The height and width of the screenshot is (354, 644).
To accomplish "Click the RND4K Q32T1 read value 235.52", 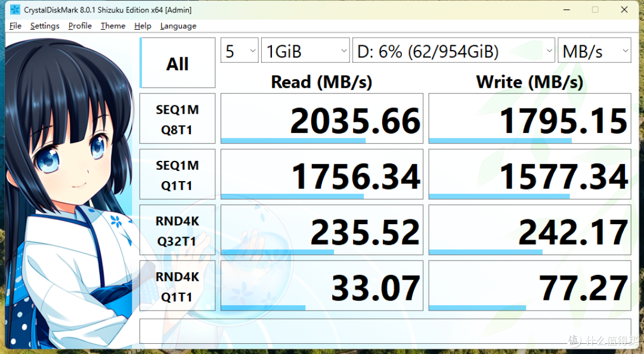I will coord(321,230).
